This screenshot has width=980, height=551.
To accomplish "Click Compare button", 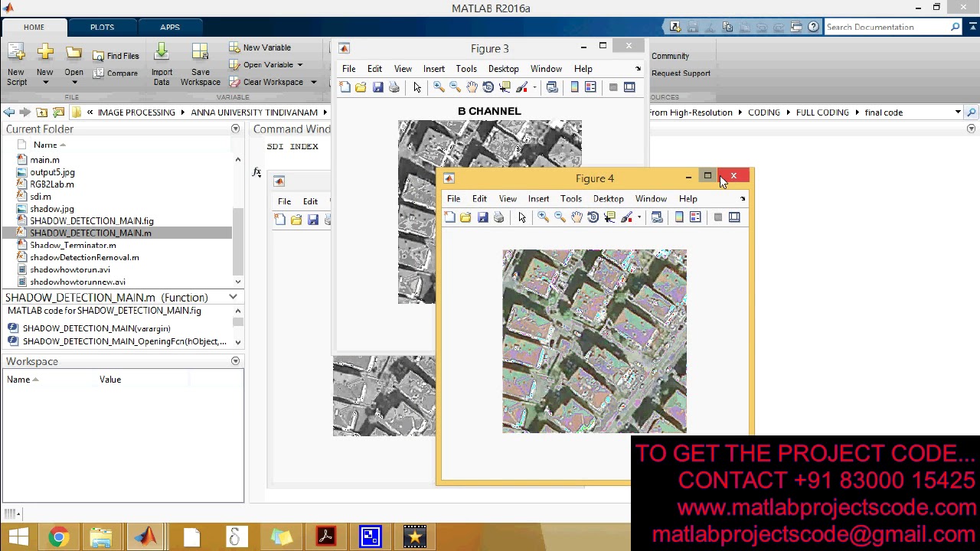I will click(116, 73).
